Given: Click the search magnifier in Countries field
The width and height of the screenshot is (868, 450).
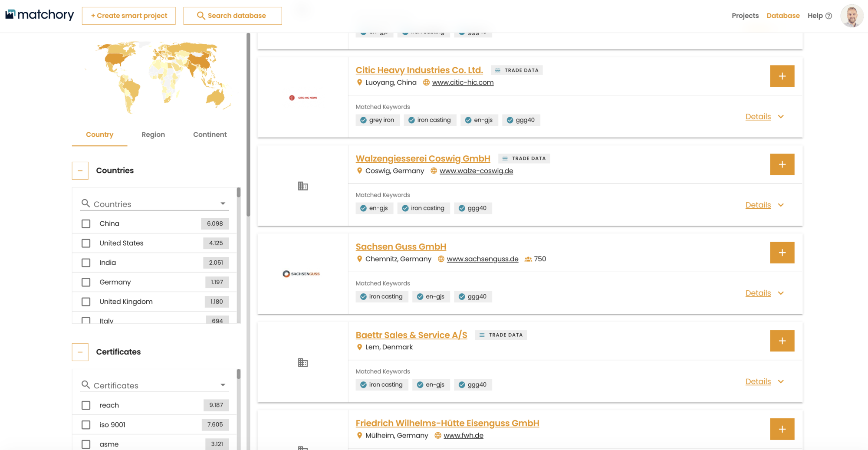Looking at the screenshot, I should coord(85,203).
